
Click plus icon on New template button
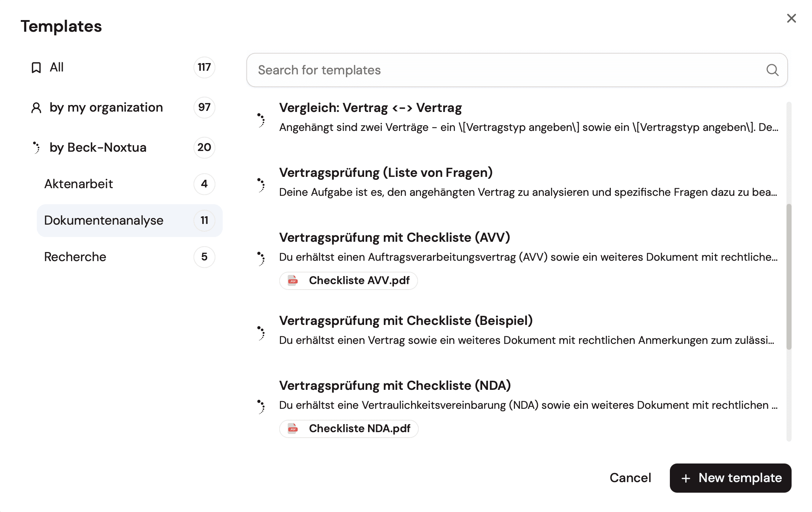tap(686, 478)
